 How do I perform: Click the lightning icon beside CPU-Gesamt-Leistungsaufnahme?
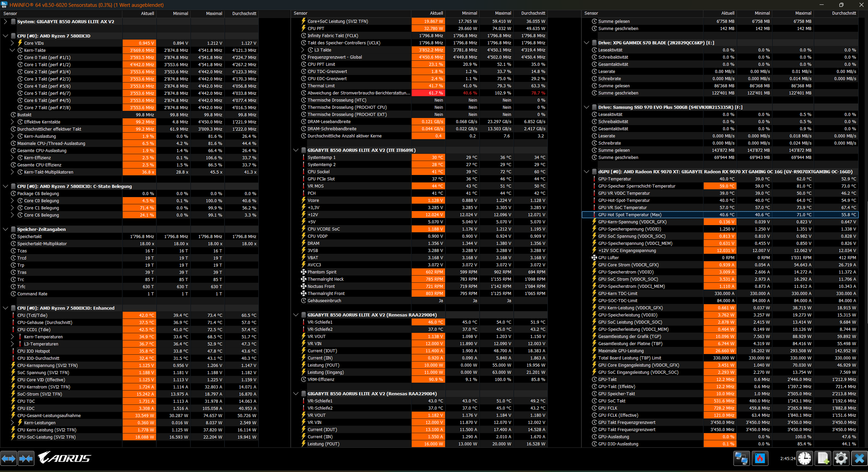click(x=13, y=415)
